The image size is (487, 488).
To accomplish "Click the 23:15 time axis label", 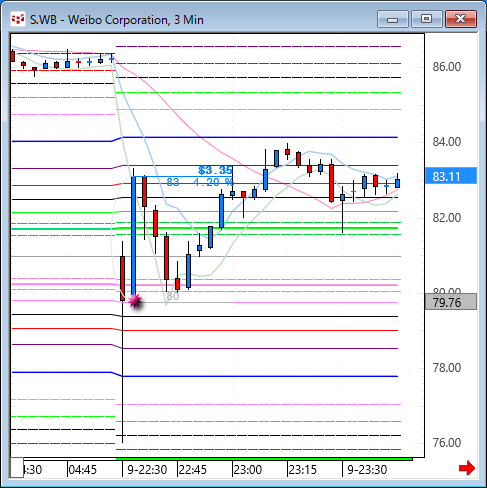I will point(303,470).
